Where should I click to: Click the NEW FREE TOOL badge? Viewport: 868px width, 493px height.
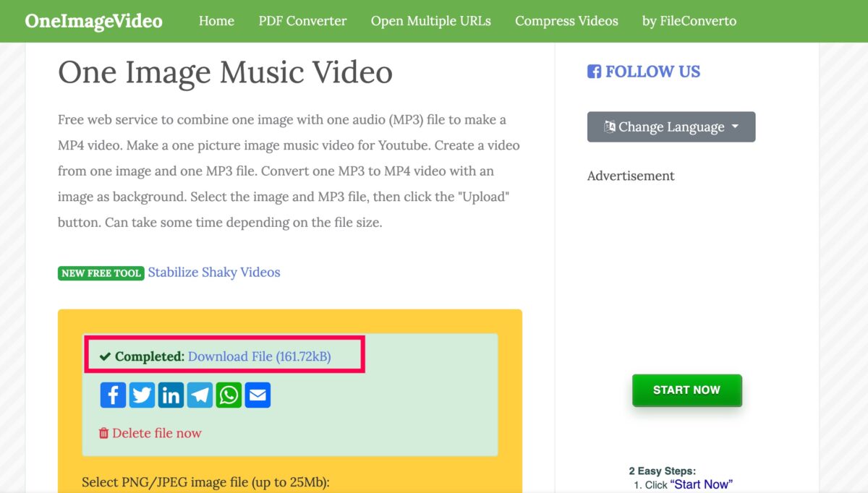[101, 273]
